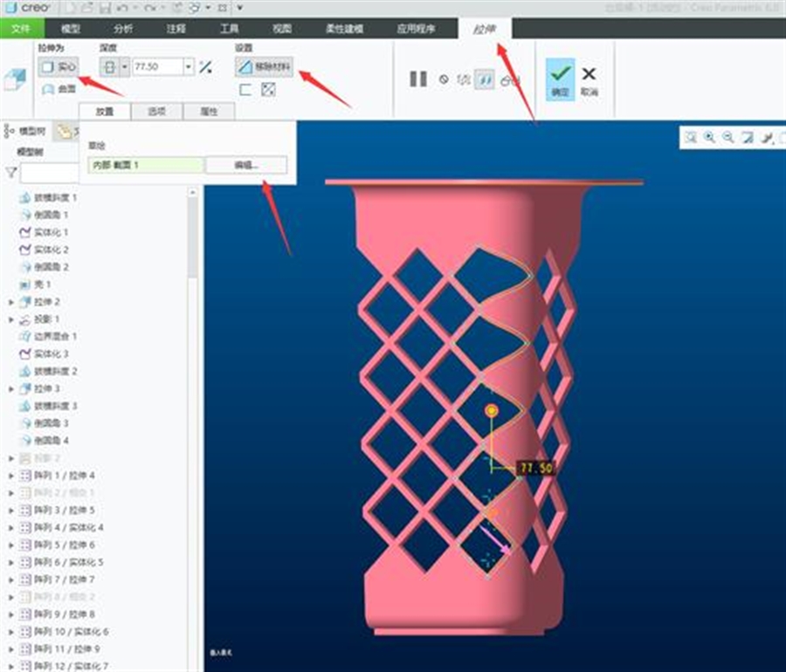Click the 实体化 1 feature icon

click(24, 232)
